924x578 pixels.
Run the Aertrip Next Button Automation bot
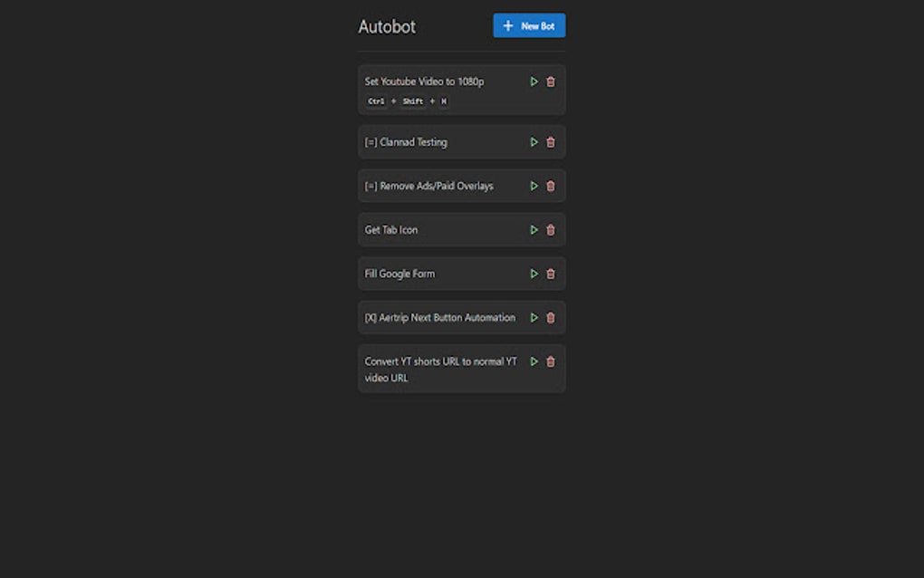(534, 317)
